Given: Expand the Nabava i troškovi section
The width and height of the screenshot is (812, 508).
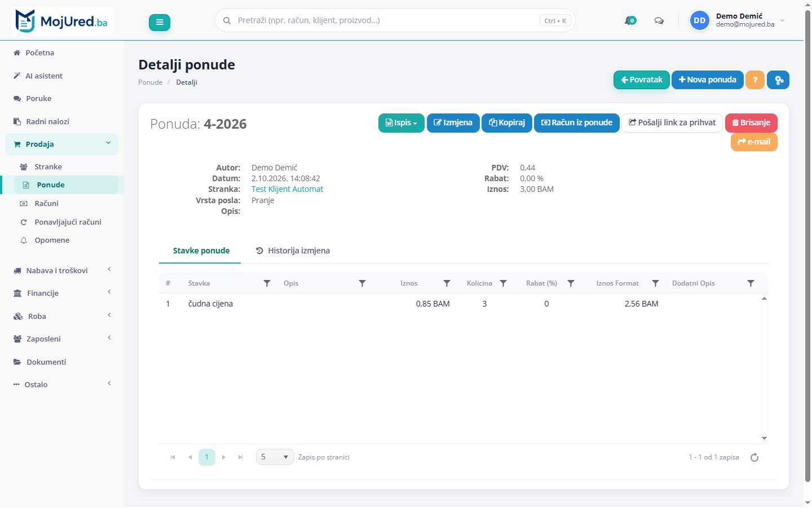Looking at the screenshot, I should [62, 270].
